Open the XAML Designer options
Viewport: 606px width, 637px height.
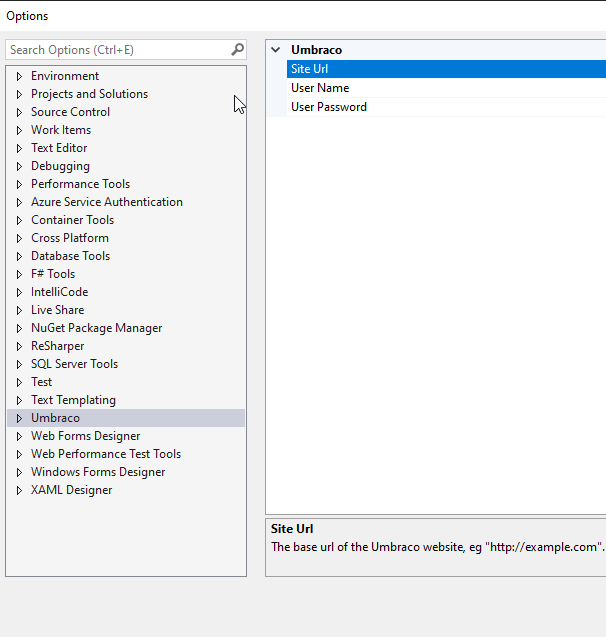click(x=71, y=490)
